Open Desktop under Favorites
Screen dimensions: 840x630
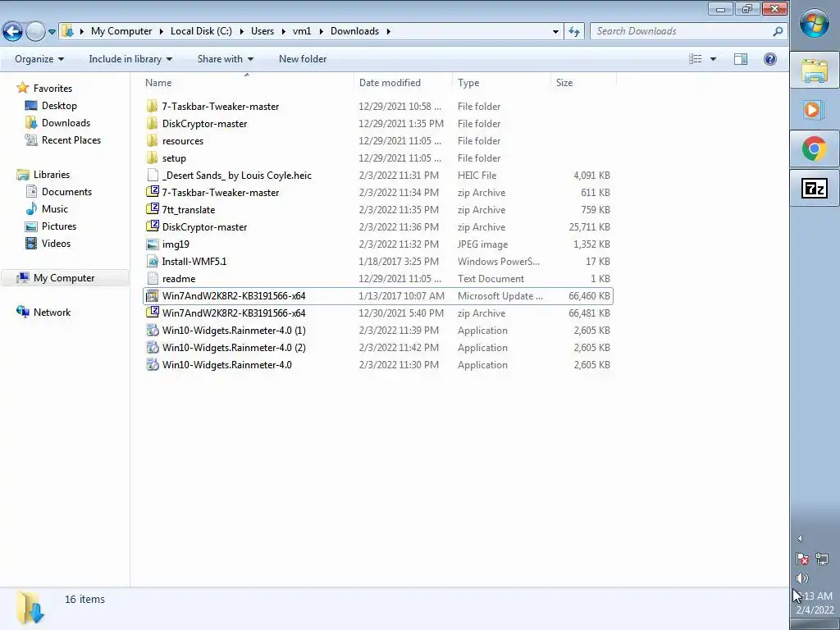(59, 106)
